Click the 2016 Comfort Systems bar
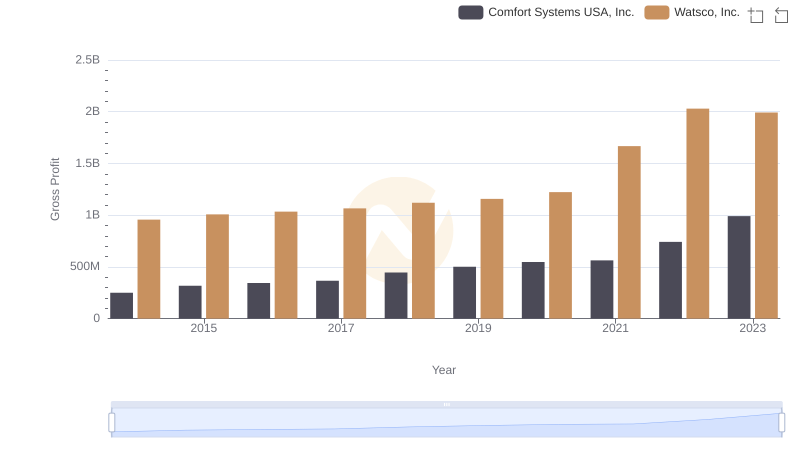 [259, 300]
